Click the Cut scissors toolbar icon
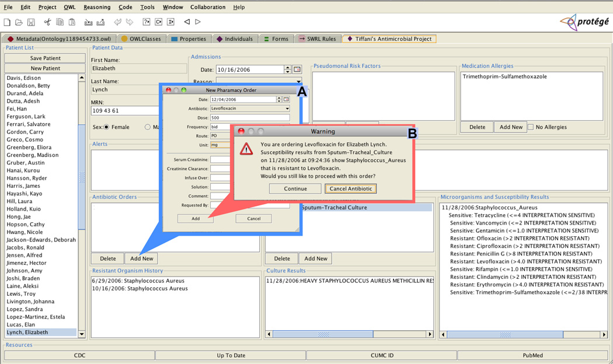This screenshot has height=364, width=613. (x=47, y=22)
